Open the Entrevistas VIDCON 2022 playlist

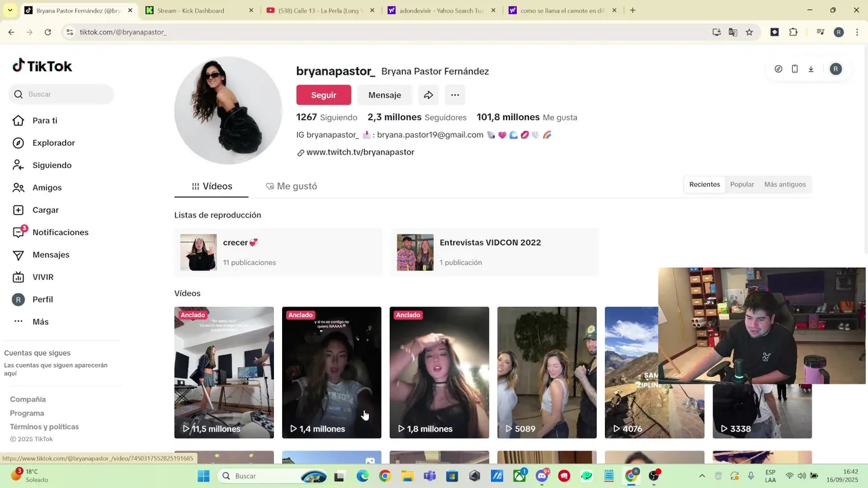[x=494, y=252]
